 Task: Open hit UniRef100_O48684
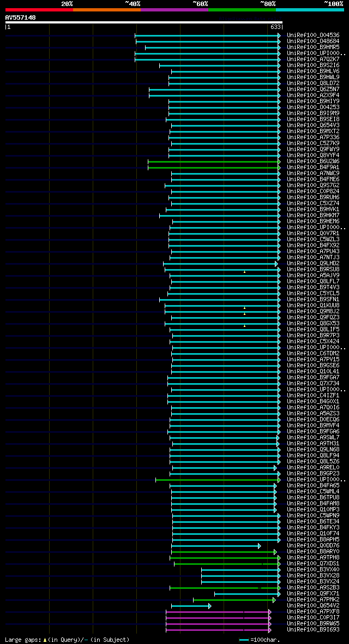click(x=313, y=41)
